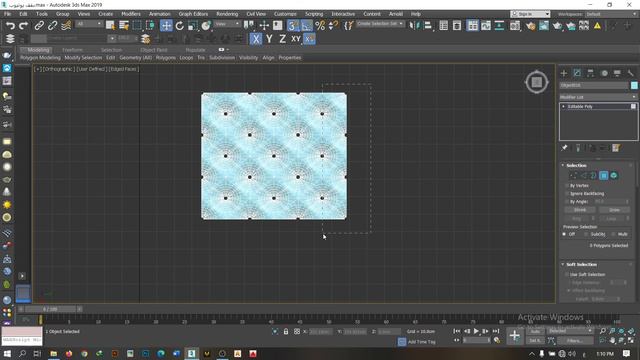
Task: Switch to the Freeform ribbon tab
Action: [x=72, y=50]
